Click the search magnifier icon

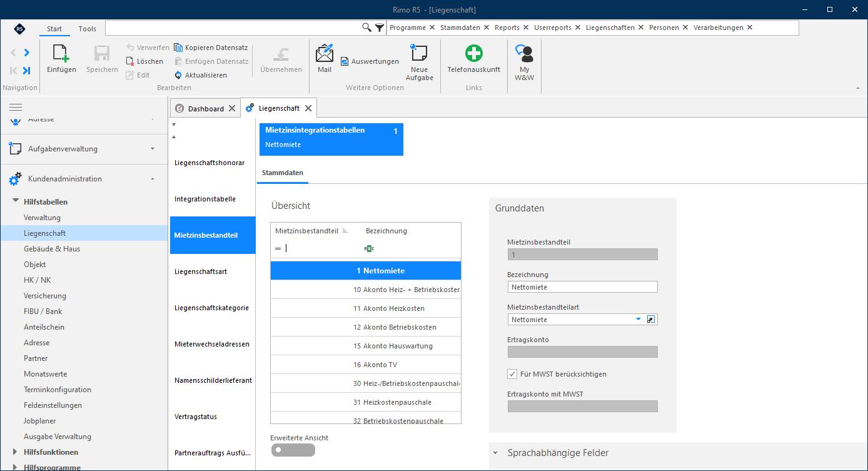[367, 28]
